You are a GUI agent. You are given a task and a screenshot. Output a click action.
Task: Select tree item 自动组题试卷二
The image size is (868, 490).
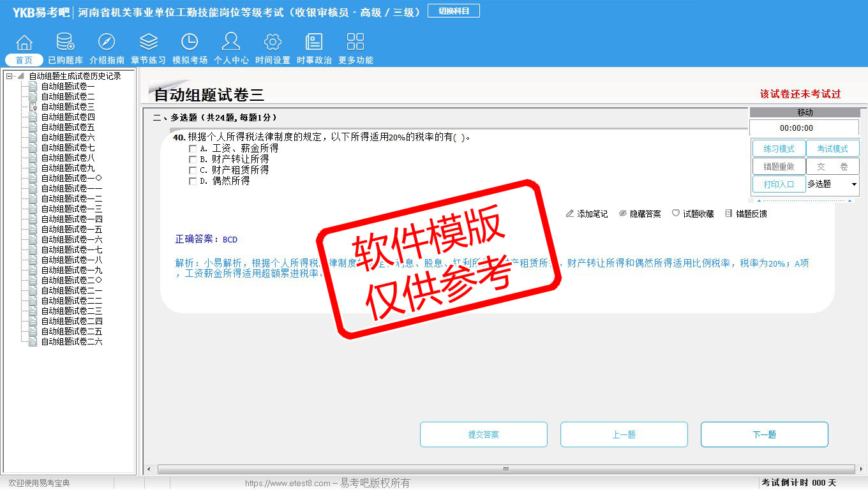(68, 96)
